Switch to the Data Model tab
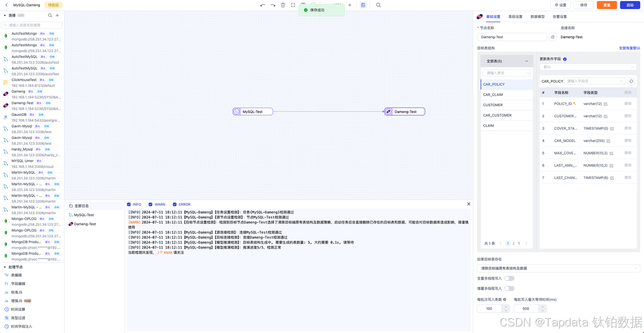Image resolution: width=644 pixels, height=333 pixels. click(x=537, y=17)
